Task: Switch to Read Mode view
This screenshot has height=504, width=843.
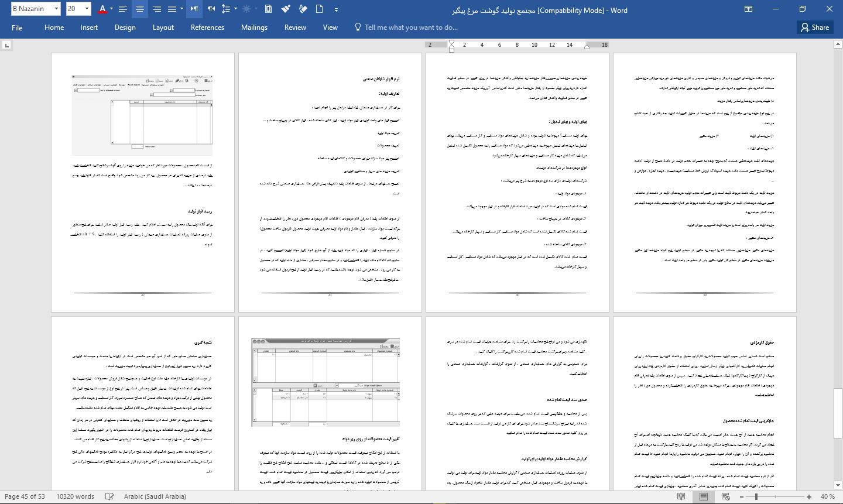Action: click(x=681, y=496)
